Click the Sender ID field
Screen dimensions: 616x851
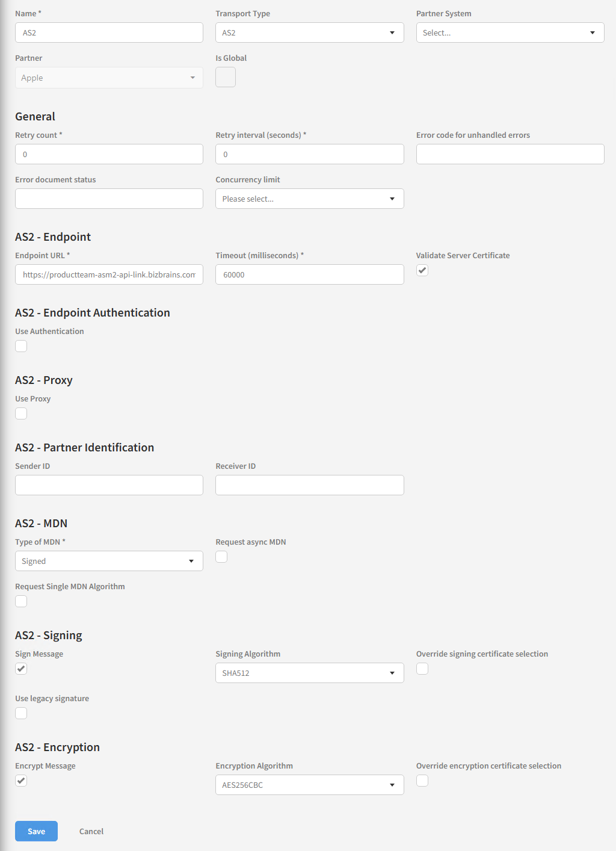pos(109,485)
